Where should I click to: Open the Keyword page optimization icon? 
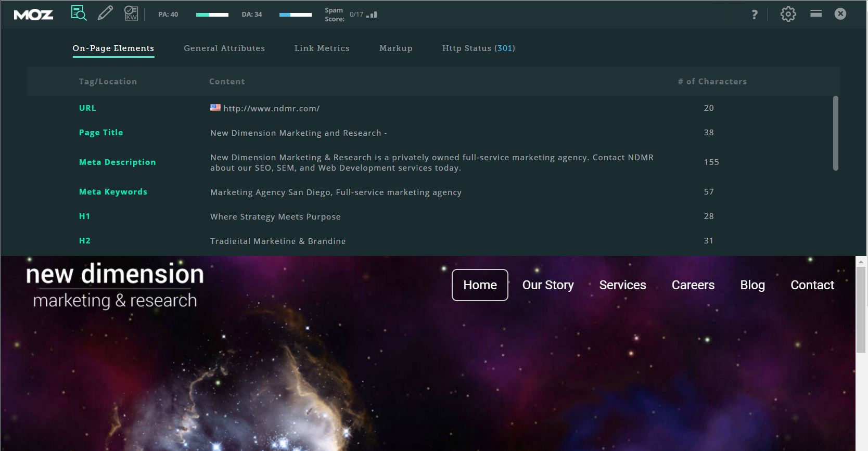131,13
